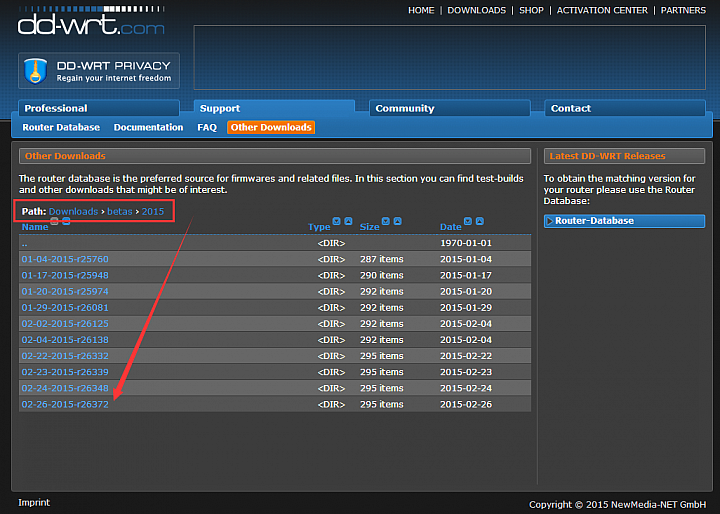Sort Type column ascending arrow icon
Screen dimensions: 720x514
(349, 221)
